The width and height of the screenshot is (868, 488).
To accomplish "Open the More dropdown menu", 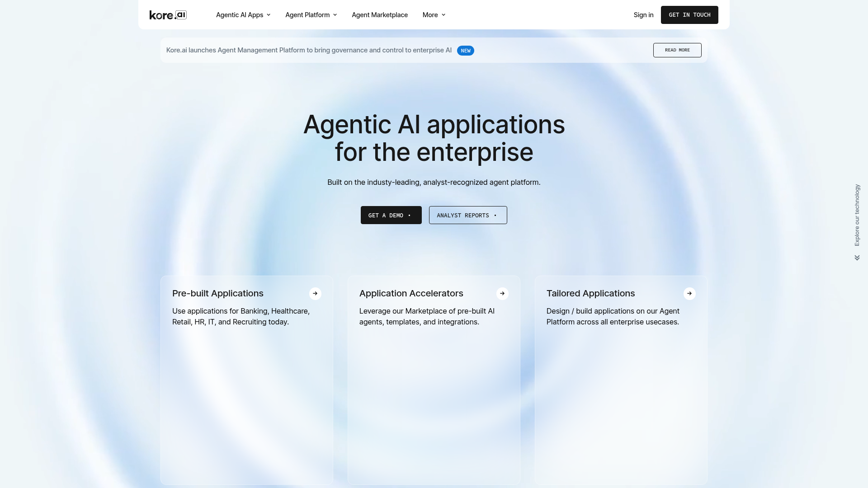I will click(434, 15).
